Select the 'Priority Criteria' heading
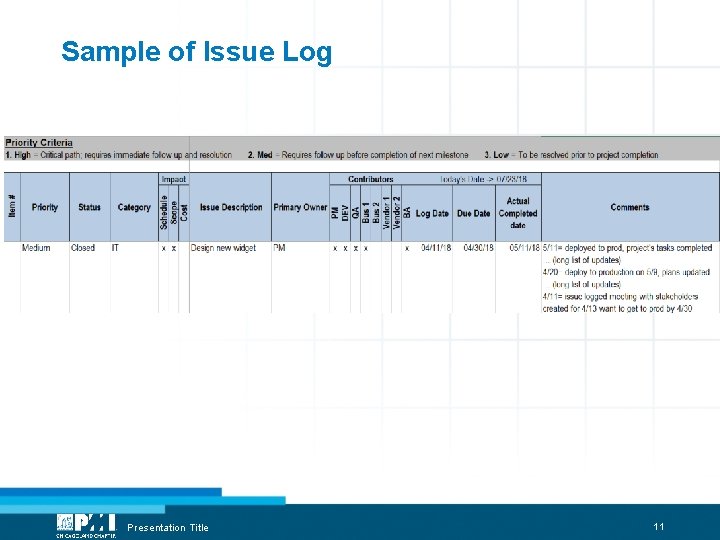720x540 pixels. click(x=39, y=142)
